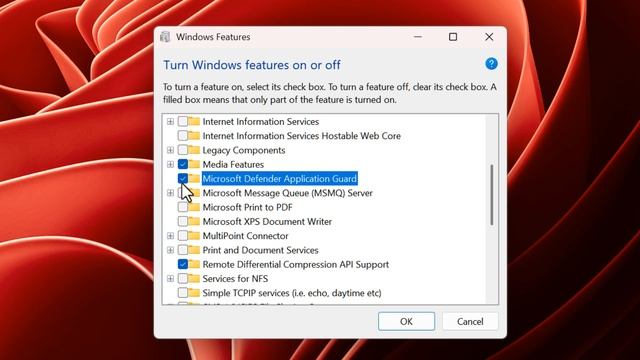
Task: Select Simple TCPIP services (i.e. echo, daytime etc)
Action: 292,293
